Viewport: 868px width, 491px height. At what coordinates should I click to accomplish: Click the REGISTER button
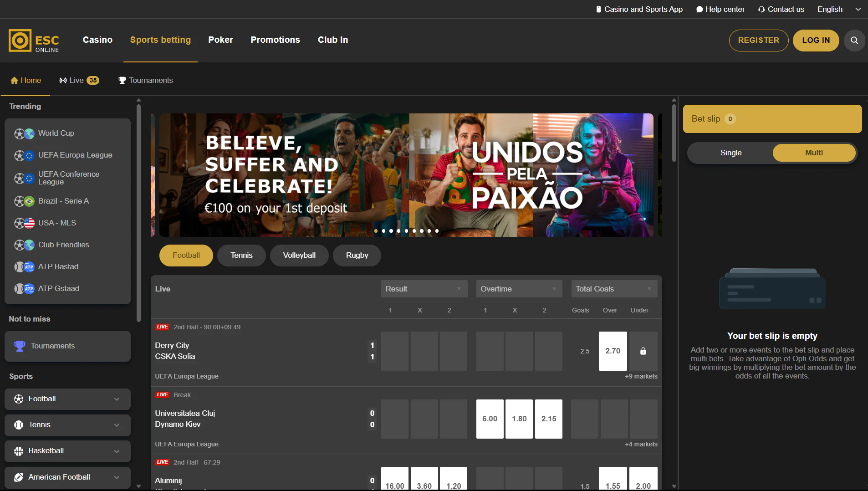coord(758,41)
